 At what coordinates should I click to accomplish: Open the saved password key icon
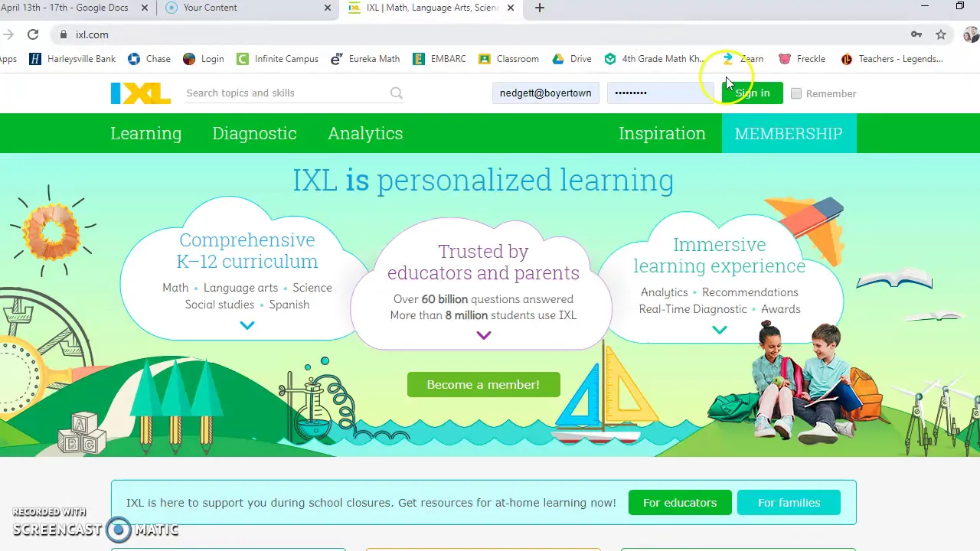(x=916, y=34)
